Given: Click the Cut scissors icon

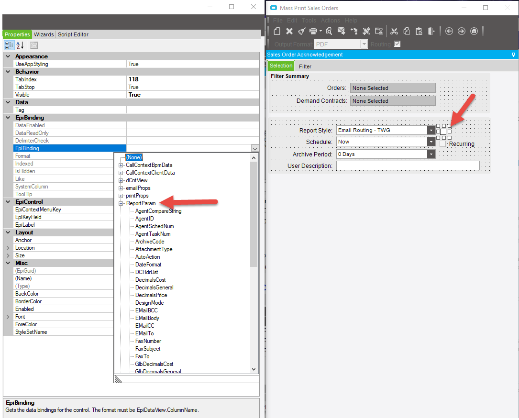Looking at the screenshot, I should (x=394, y=31).
